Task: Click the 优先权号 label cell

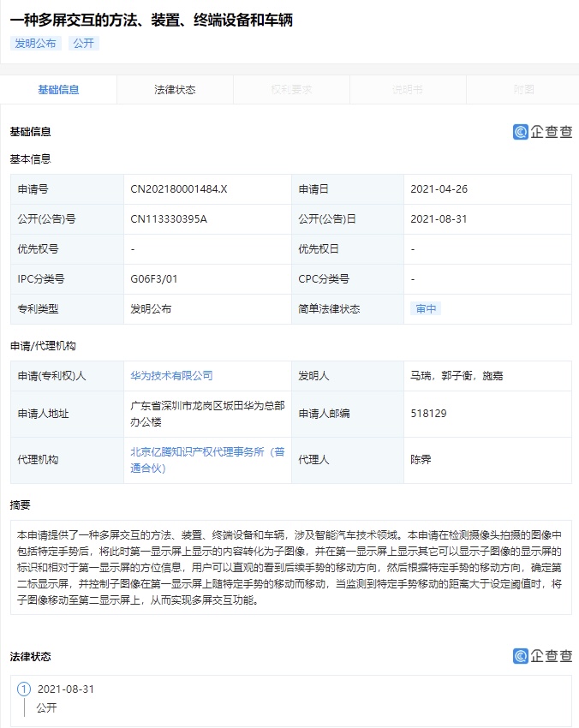Action: point(68,249)
